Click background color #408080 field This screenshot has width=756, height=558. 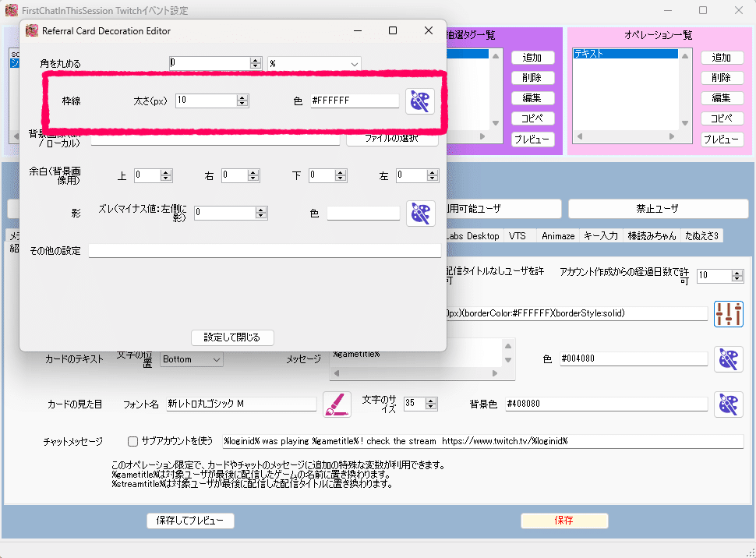click(606, 404)
